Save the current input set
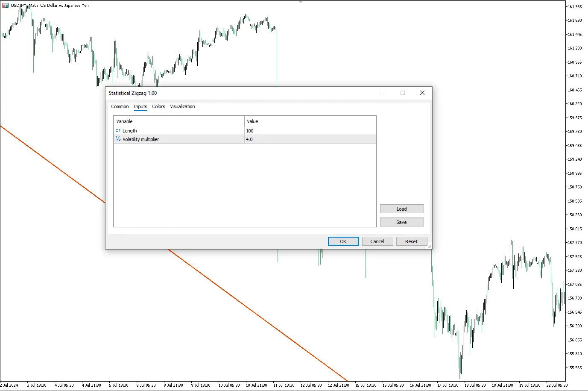Image resolution: width=588 pixels, height=391 pixels. [401, 222]
